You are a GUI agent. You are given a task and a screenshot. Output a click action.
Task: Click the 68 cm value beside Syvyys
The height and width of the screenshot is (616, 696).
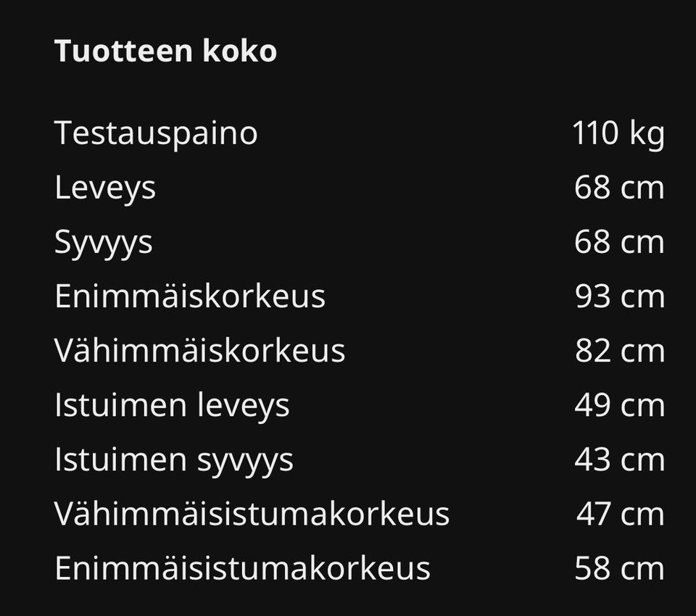click(x=619, y=242)
